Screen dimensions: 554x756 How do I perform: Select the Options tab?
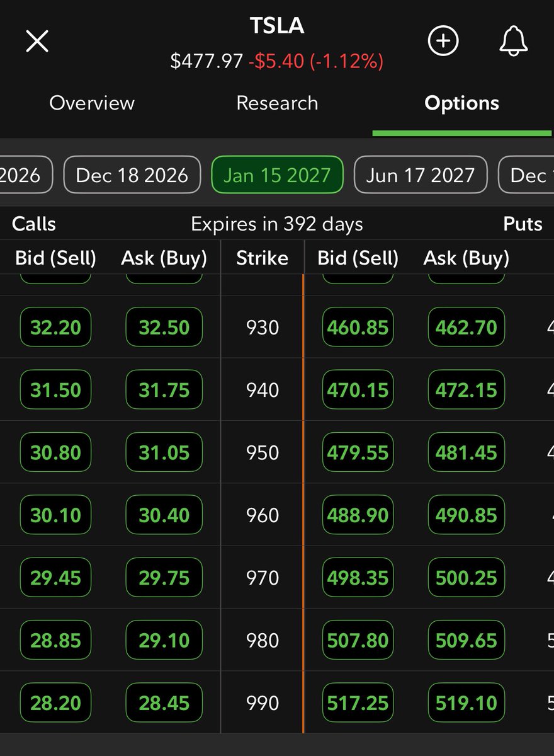click(461, 103)
